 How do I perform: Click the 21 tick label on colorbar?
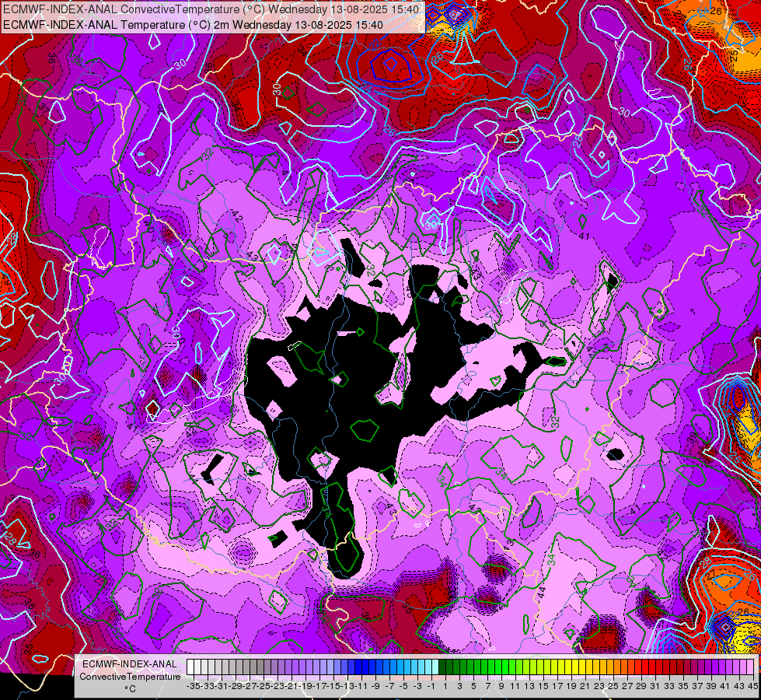click(x=585, y=686)
